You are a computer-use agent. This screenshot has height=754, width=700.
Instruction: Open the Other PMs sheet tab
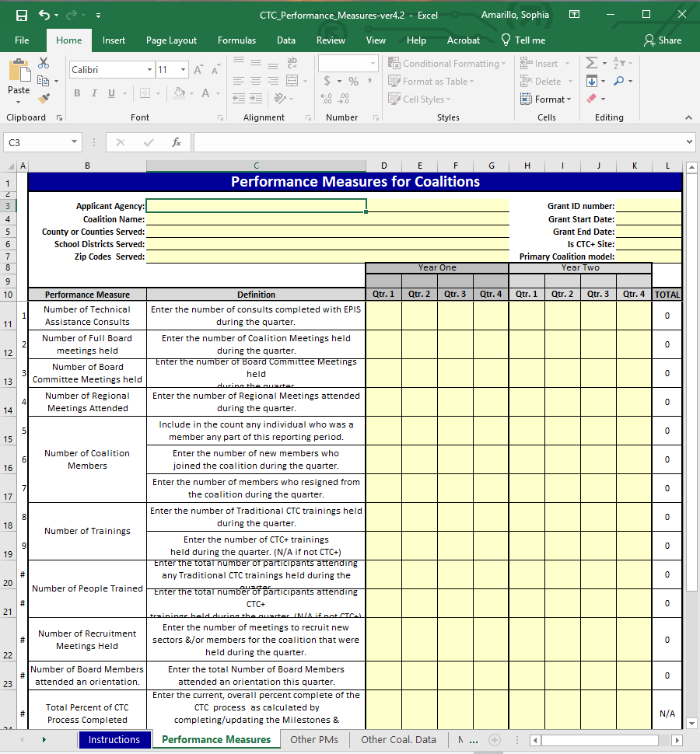point(314,739)
